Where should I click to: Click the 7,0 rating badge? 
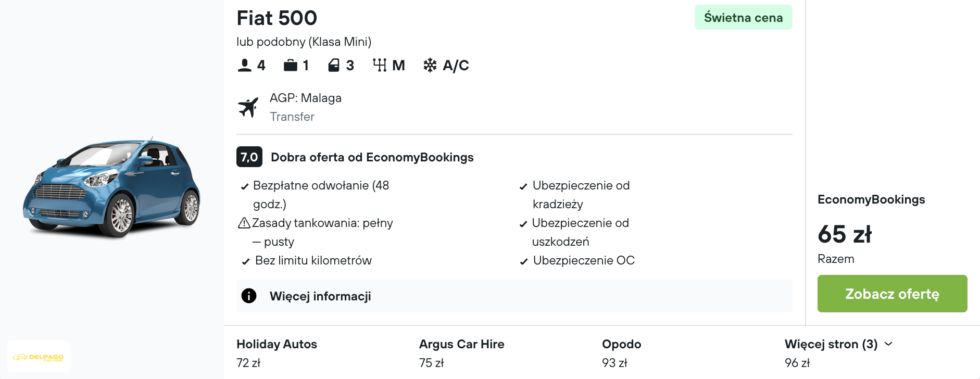(249, 157)
